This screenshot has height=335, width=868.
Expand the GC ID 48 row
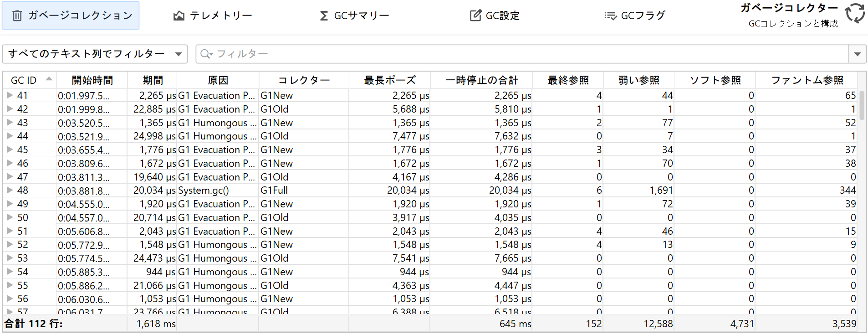[x=10, y=190]
